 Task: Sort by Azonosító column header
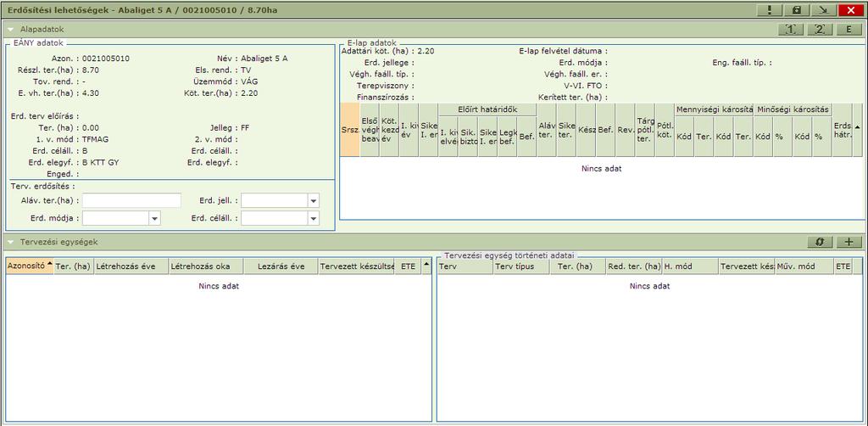30,266
